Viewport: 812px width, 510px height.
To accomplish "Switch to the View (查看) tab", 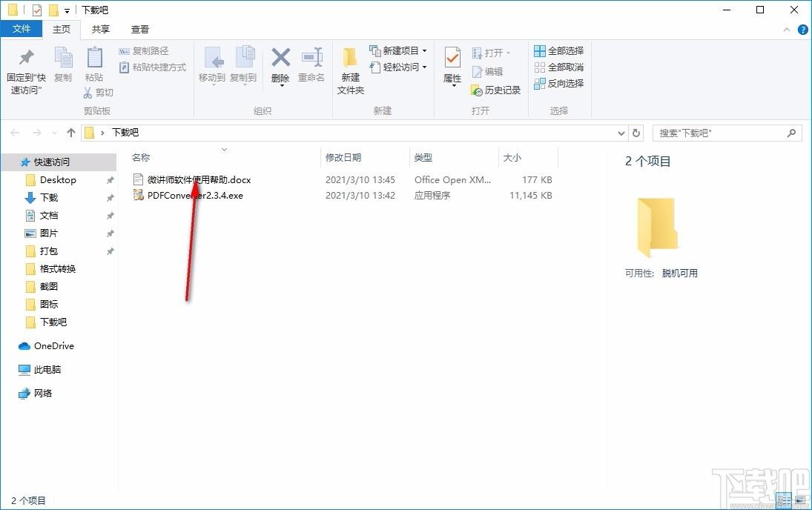I will 140,30.
